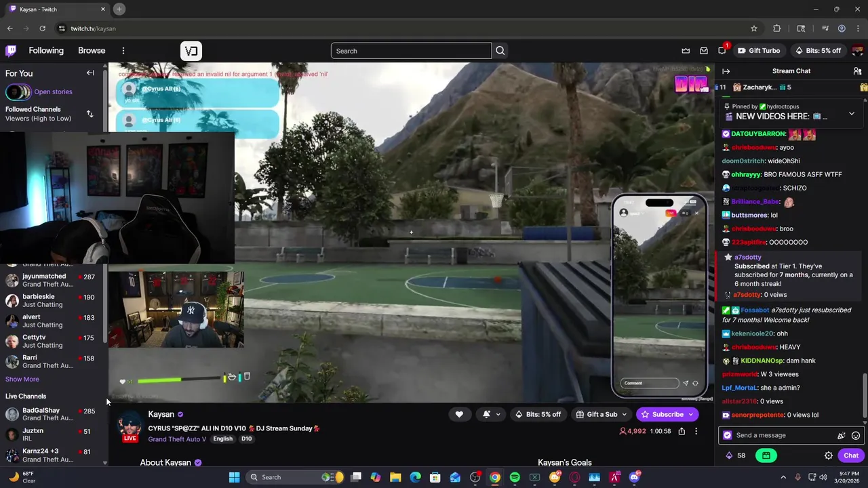
Task: Click the D10 tag
Action: 246,439
